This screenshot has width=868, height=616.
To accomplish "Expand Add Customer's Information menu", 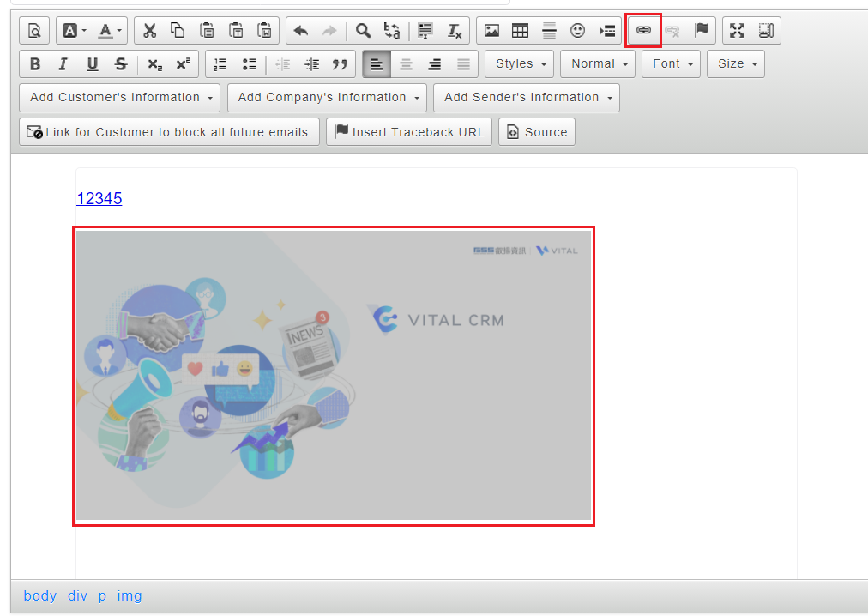I will (x=120, y=98).
